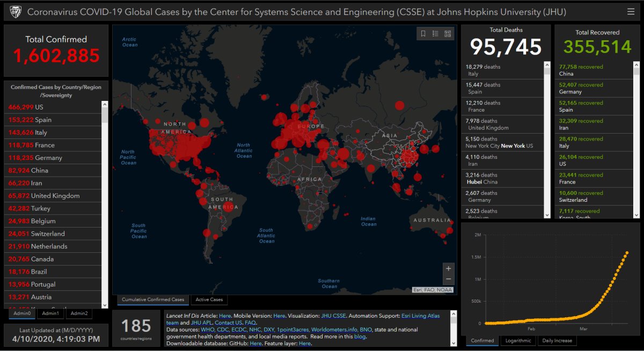The width and height of the screenshot is (644, 351).
Task: Click the Esri, FAO, NOAA map attribution
Action: 433,290
